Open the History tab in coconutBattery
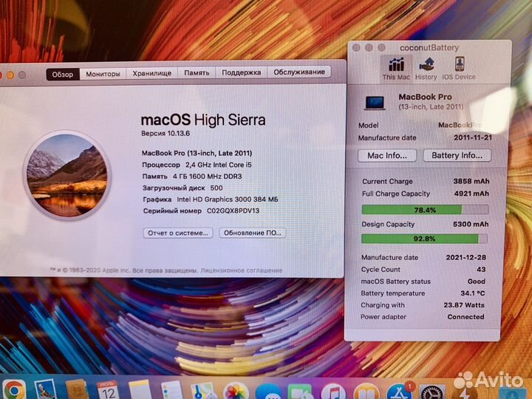The width and height of the screenshot is (532, 399). (426, 69)
